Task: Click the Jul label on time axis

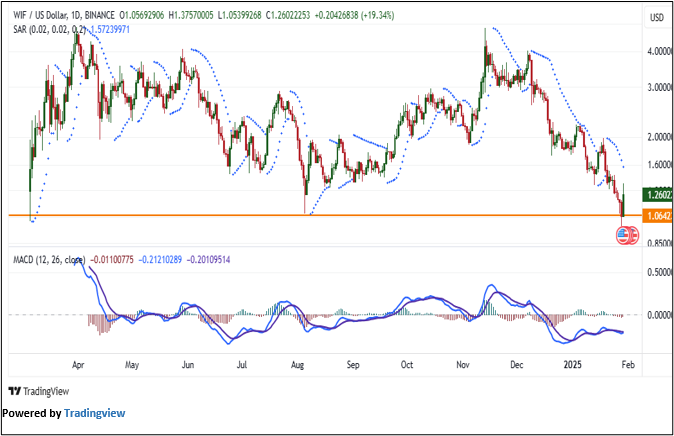Action: pos(242,365)
